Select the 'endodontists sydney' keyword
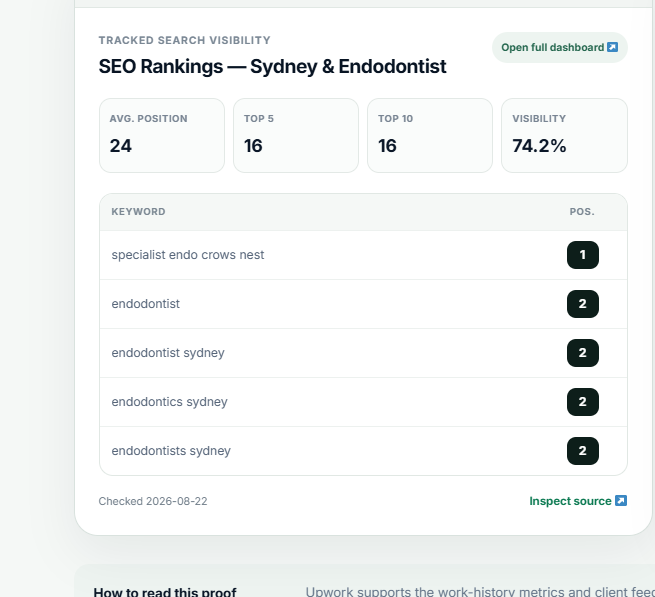655x597 pixels. pyautogui.click(x=171, y=451)
